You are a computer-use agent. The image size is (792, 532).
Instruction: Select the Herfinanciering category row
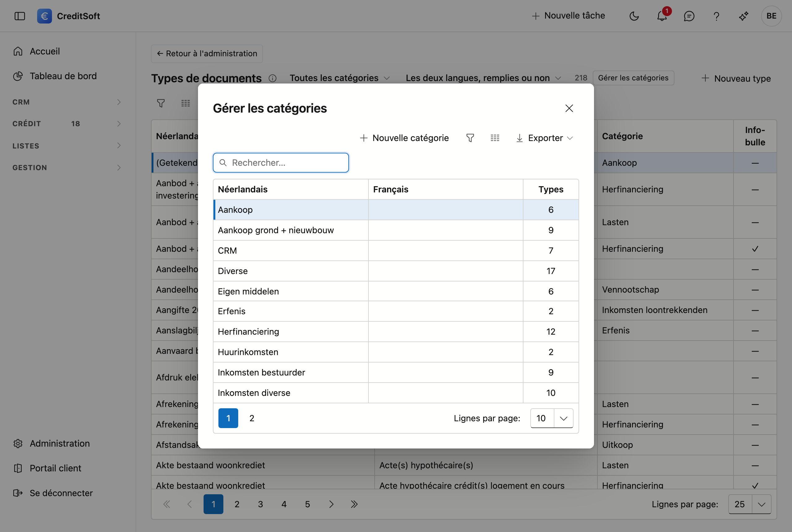[x=396, y=332]
